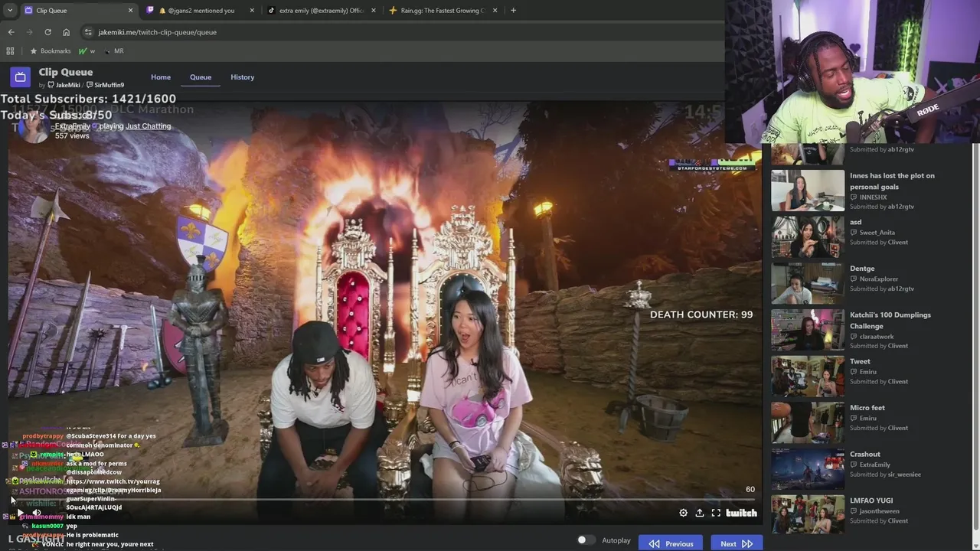Open the browser apps grid icon
980x551 pixels.
(x=10, y=51)
